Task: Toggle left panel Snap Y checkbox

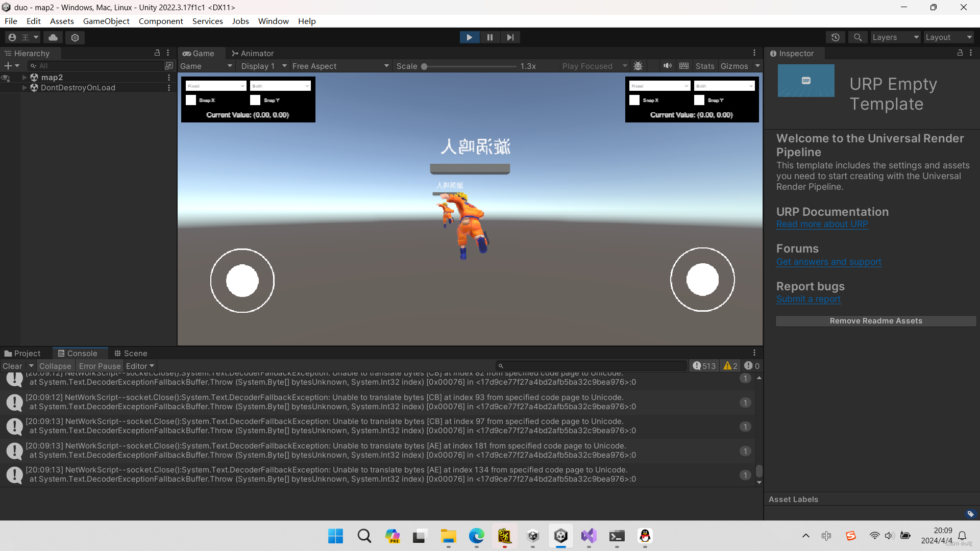Action: [255, 100]
